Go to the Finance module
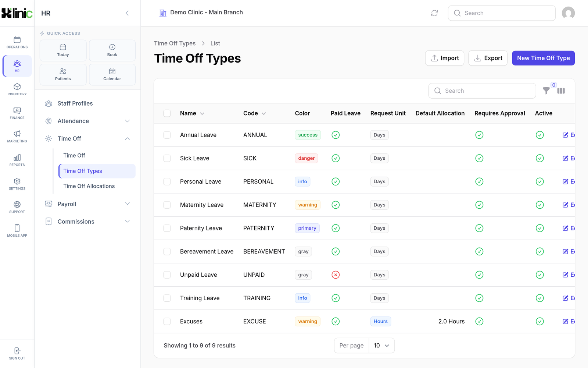Image resolution: width=588 pixels, height=368 pixels. pyautogui.click(x=17, y=113)
